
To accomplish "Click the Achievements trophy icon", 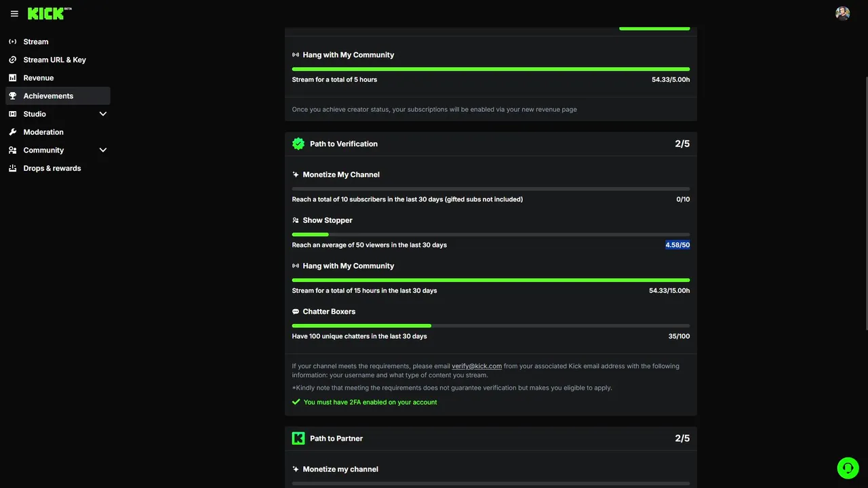I will coord(13,96).
